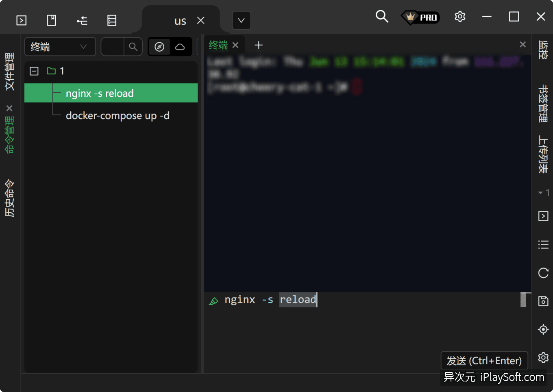Viewport: 553px width, 392px height.
Task: Open the connection tree icon in top toolbar
Action: [x=82, y=20]
